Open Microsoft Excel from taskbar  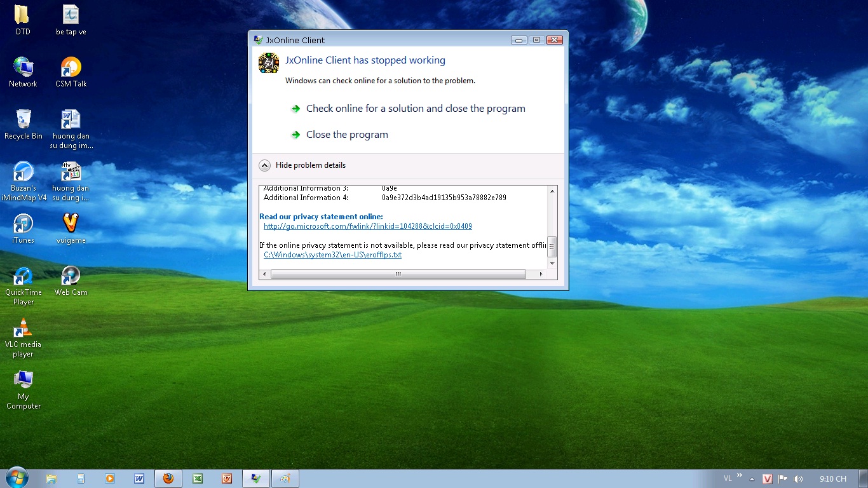tap(198, 478)
